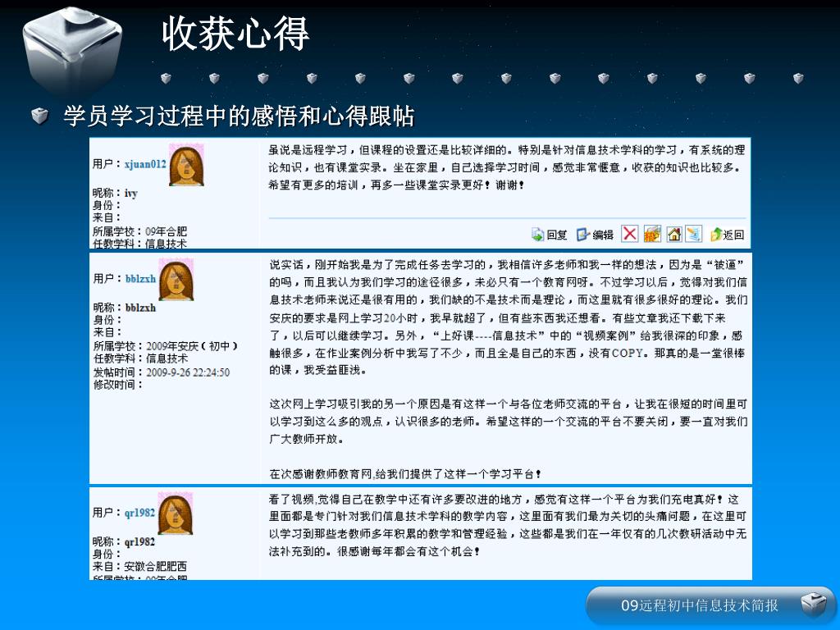Click the 返回 label text
Screen dimensions: 840x630
tap(733, 235)
